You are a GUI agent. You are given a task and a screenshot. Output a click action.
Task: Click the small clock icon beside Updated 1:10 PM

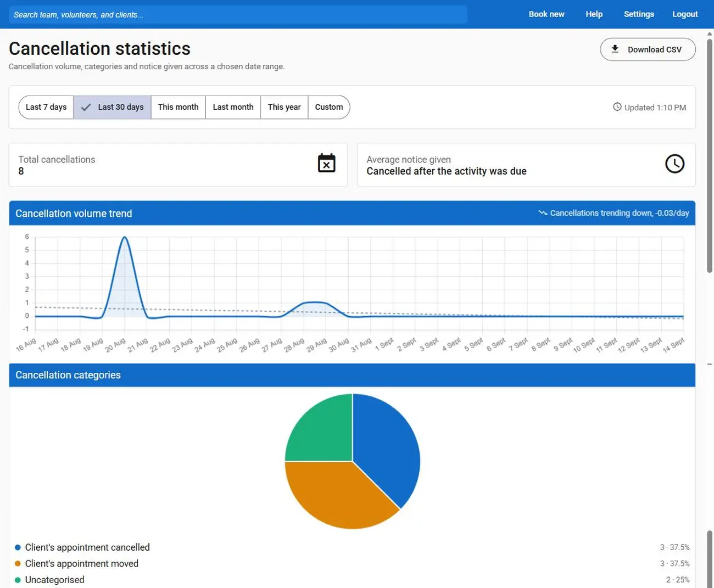click(x=617, y=107)
